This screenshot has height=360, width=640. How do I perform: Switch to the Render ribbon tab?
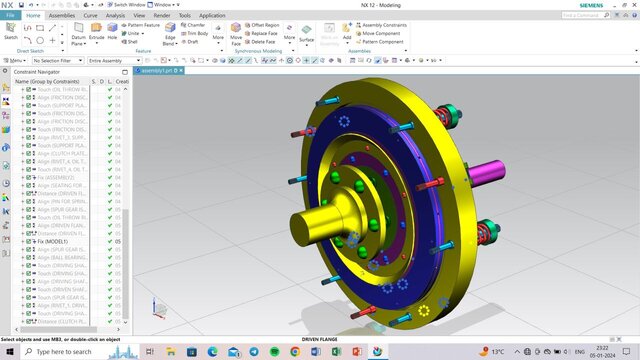(x=162, y=16)
